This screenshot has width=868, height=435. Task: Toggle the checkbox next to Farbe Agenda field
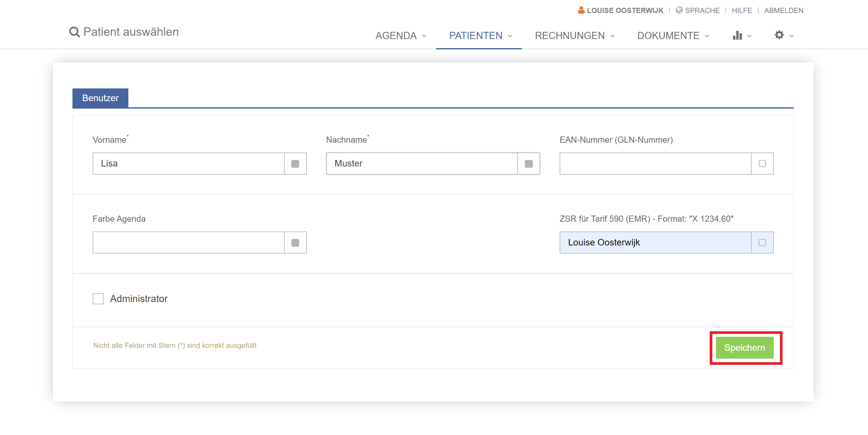tap(295, 243)
